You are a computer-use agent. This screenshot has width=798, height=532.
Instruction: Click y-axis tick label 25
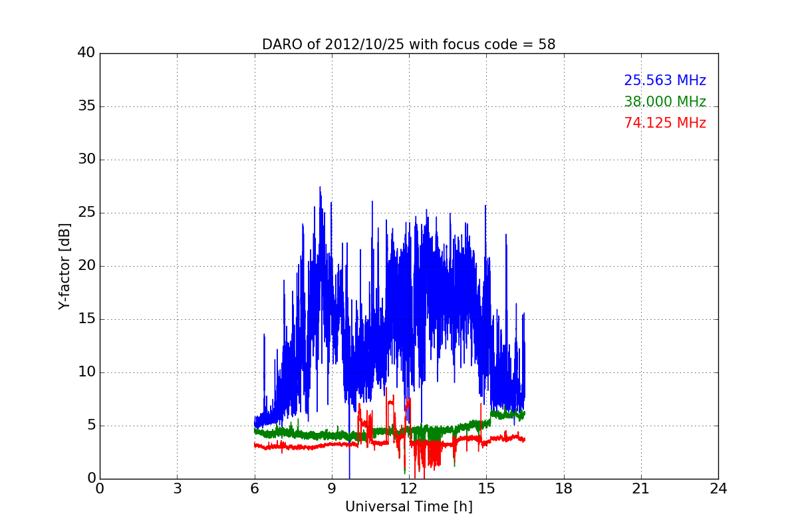[x=86, y=213]
